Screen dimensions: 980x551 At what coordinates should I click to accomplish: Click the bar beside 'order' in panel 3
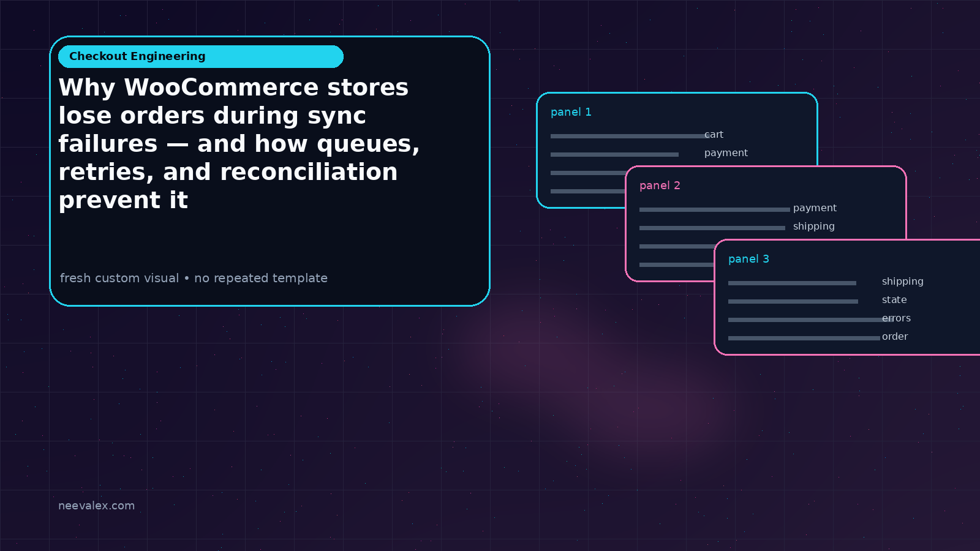coord(804,338)
